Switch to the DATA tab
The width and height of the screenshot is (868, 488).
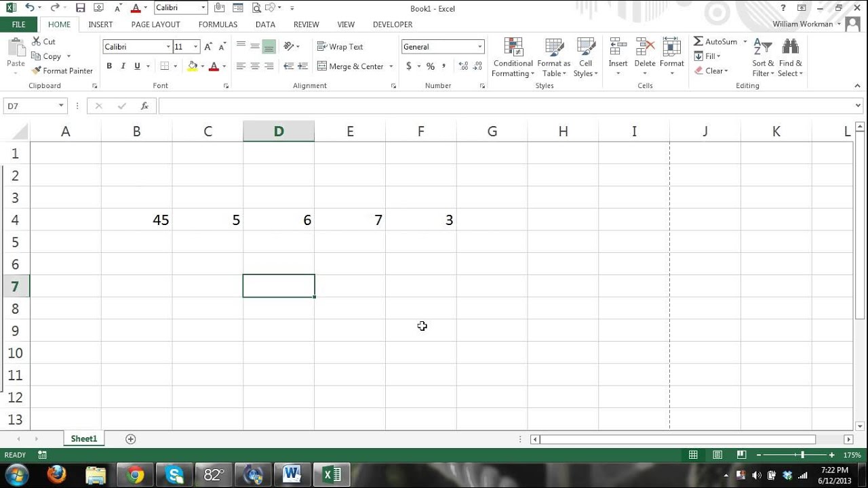[265, 24]
